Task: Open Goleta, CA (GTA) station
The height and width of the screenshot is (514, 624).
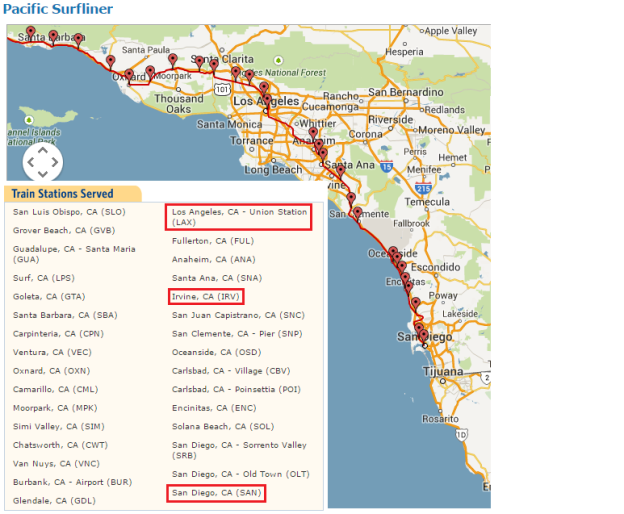Action: (x=49, y=296)
